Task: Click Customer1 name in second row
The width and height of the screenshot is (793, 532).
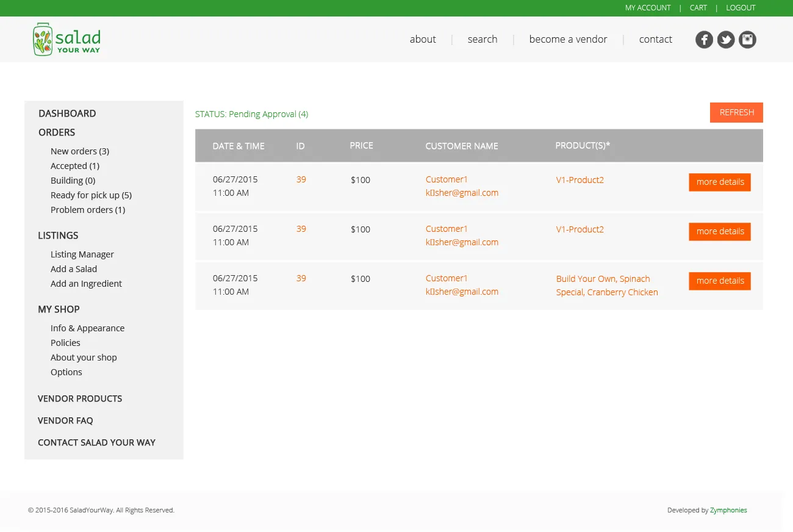Action: (447, 229)
